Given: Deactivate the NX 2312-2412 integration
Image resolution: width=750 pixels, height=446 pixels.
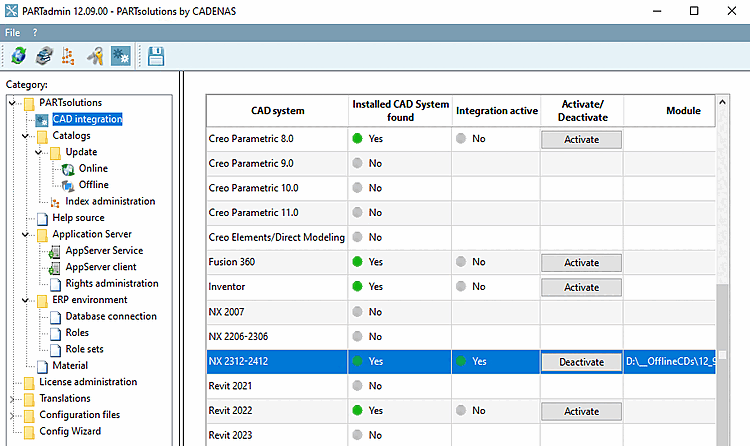Looking at the screenshot, I should pos(581,362).
